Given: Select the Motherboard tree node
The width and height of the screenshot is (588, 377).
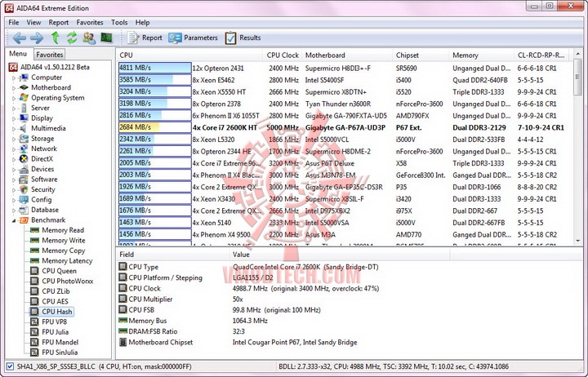Looking at the screenshot, I should [x=51, y=87].
